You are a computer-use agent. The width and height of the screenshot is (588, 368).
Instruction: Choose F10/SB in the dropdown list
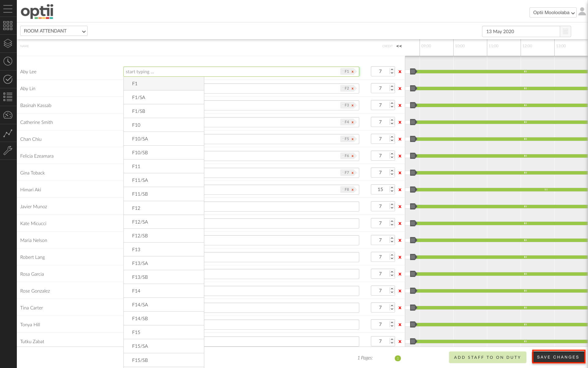164,153
